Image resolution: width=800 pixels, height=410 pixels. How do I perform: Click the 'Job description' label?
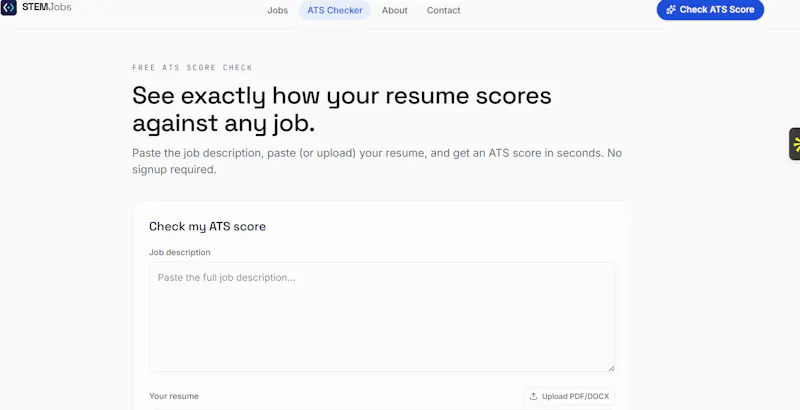tap(180, 252)
